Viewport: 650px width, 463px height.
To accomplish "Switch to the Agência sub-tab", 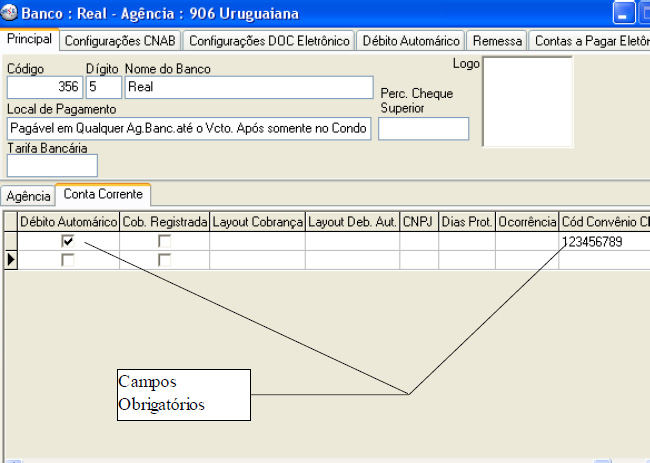I will [28, 195].
